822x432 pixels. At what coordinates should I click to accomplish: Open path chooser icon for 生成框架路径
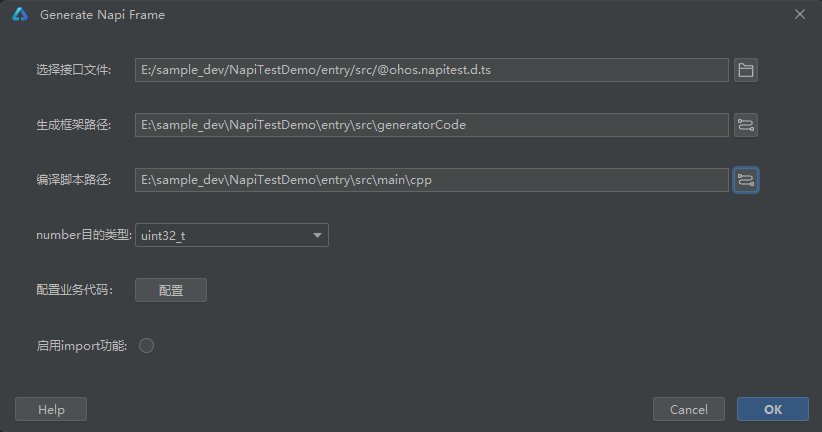click(745, 125)
